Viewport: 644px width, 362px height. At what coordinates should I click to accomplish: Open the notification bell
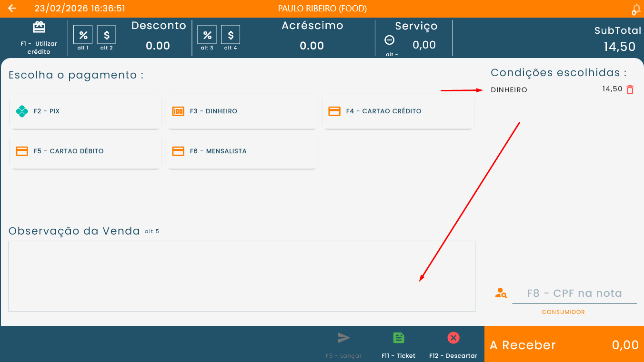[636, 9]
